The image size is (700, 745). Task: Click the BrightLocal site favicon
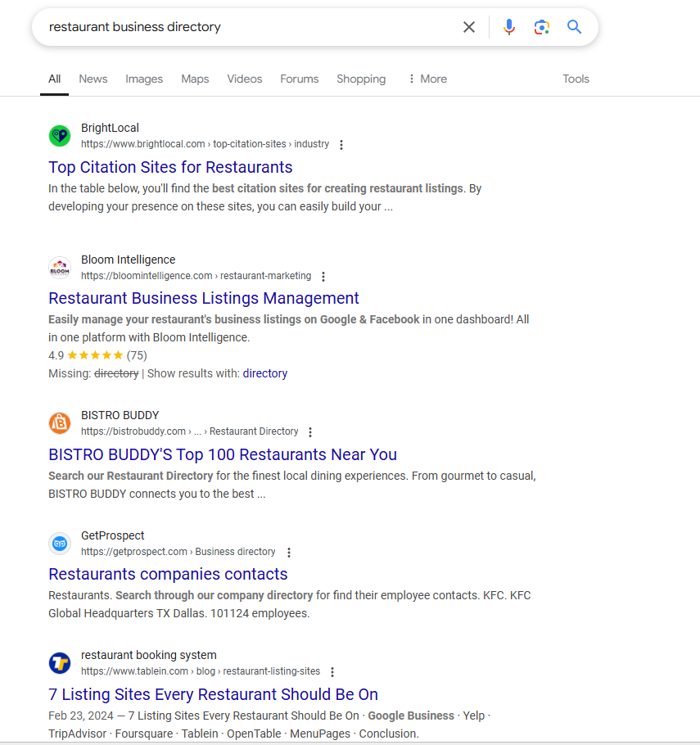coord(60,136)
